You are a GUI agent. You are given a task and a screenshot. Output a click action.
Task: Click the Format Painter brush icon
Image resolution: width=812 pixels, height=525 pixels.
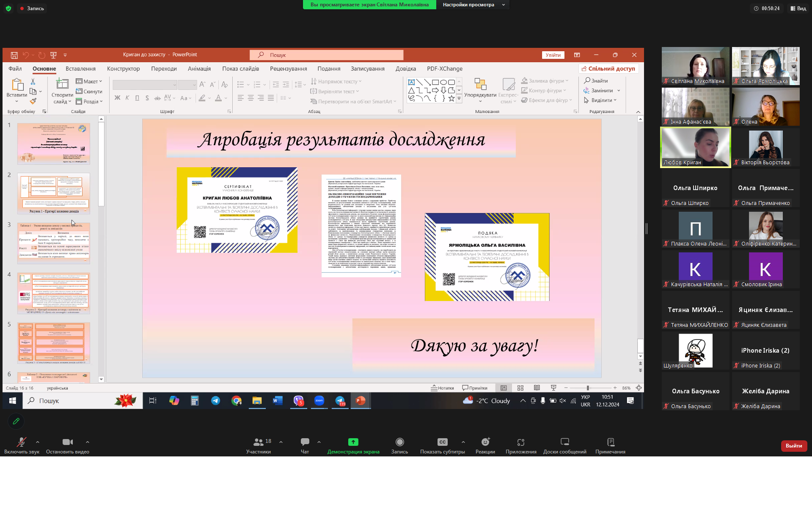[33, 101]
